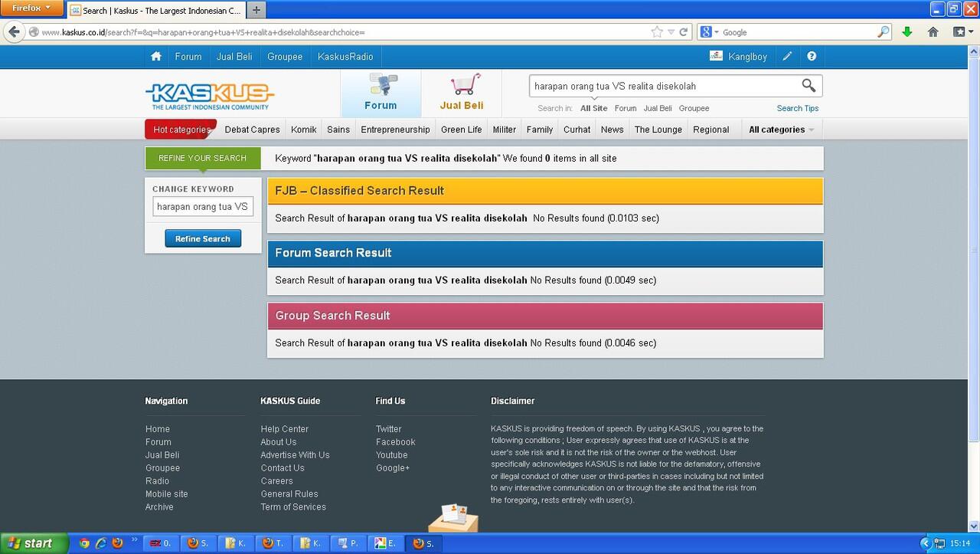Submit search with magnifier icon in Kaskus search box
This screenshot has height=554, width=980.
click(808, 86)
